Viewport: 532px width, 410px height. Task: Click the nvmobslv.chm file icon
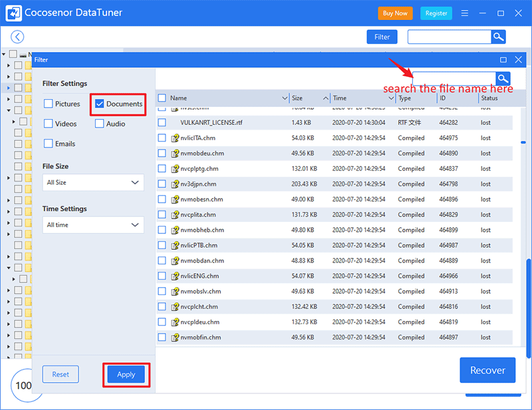[175, 291]
